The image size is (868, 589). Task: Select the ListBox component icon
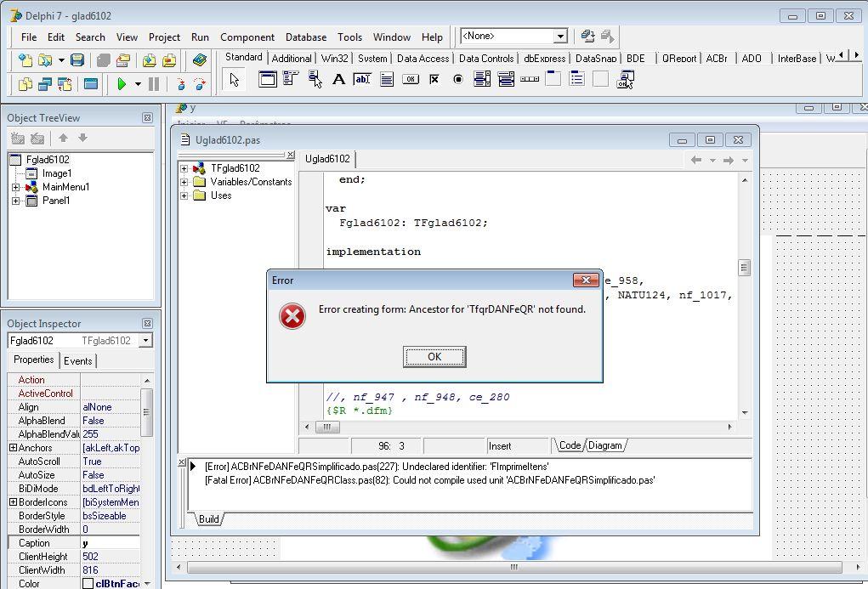point(482,79)
